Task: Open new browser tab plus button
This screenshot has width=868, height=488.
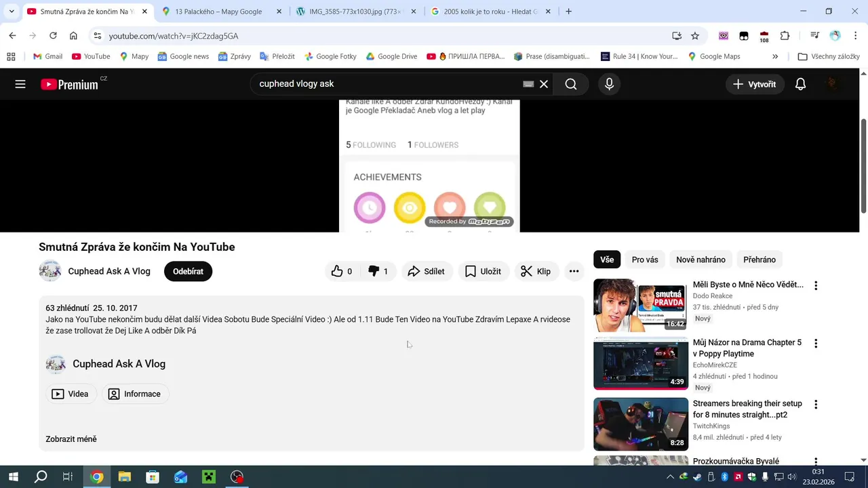Action: click(568, 12)
